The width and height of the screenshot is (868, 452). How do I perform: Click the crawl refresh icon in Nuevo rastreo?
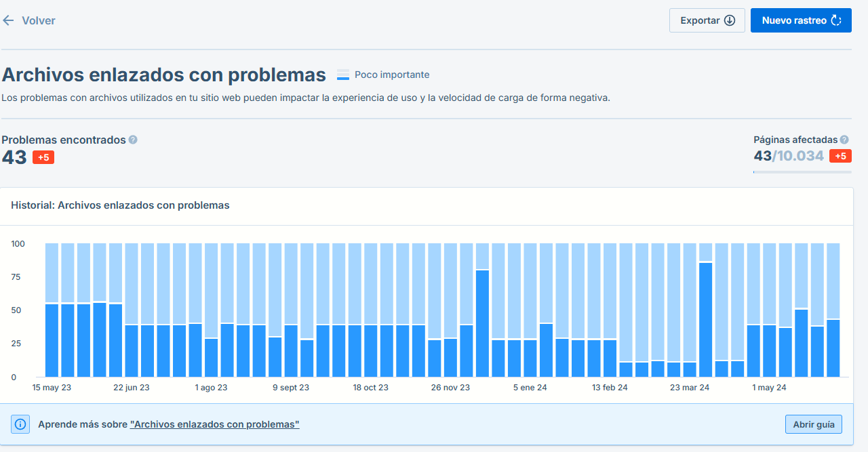[835, 20]
